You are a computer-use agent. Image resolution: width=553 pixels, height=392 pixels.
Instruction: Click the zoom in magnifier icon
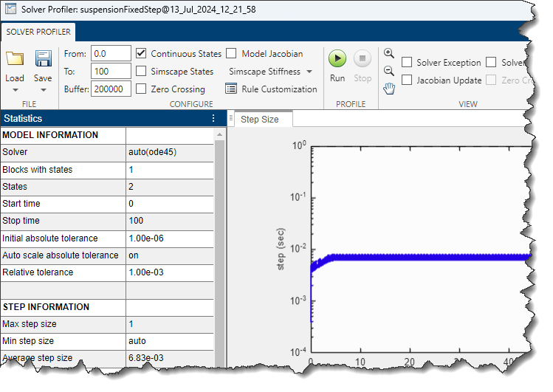tap(389, 53)
